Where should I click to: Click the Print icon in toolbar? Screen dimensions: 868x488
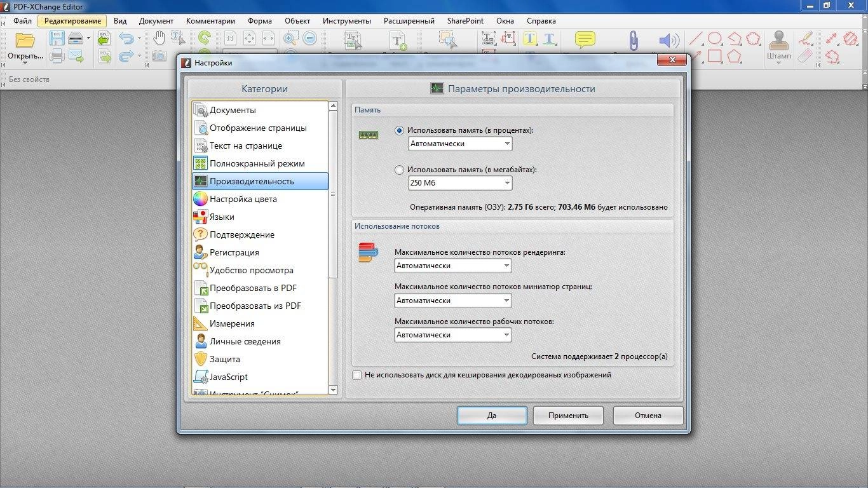pyautogui.click(x=57, y=57)
